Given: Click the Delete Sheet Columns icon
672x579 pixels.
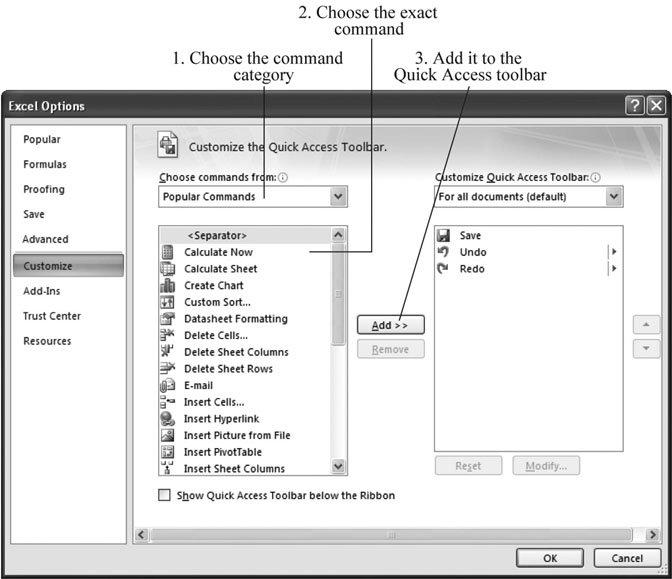Looking at the screenshot, I should (x=167, y=351).
